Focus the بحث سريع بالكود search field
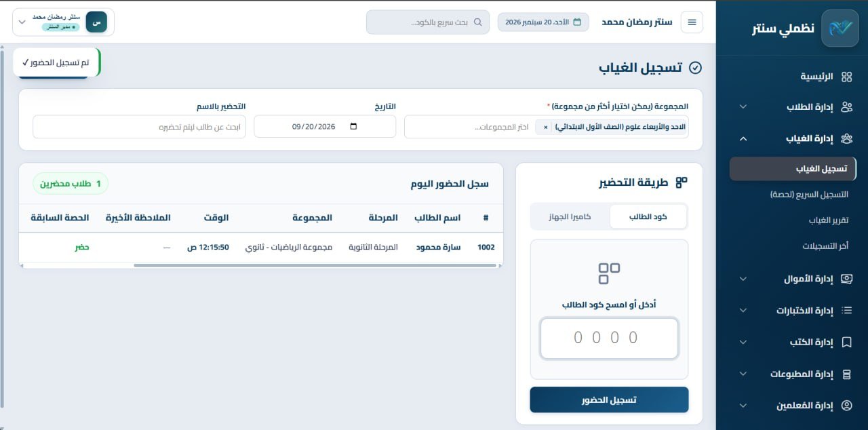 [x=427, y=22]
